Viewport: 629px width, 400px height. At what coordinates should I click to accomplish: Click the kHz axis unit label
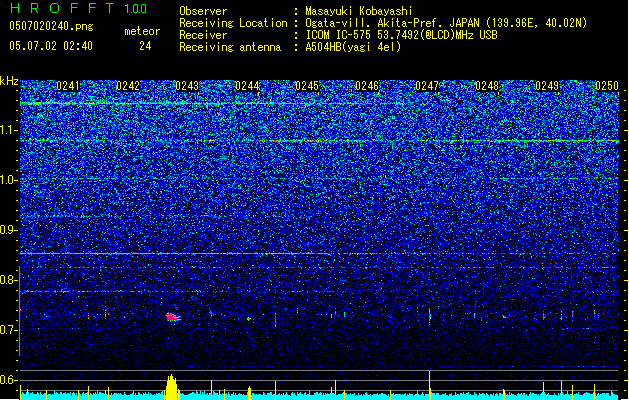pyautogui.click(x=9, y=81)
